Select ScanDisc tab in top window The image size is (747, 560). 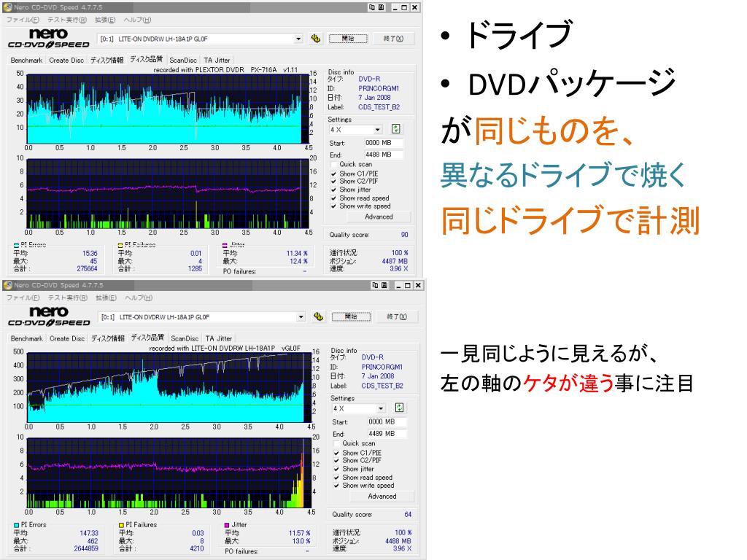coord(183,61)
